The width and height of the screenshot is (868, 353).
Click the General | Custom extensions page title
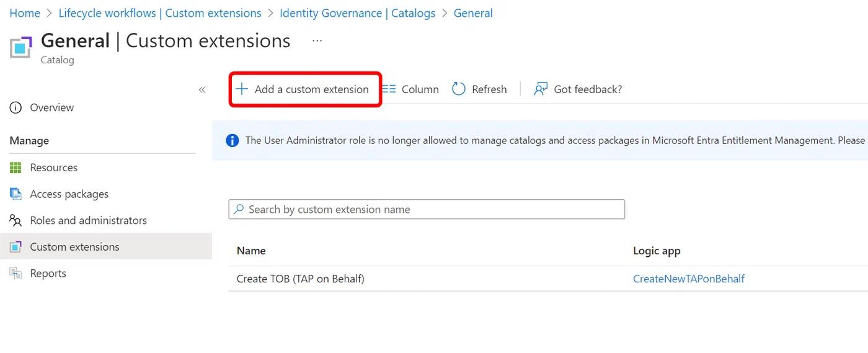click(x=166, y=41)
